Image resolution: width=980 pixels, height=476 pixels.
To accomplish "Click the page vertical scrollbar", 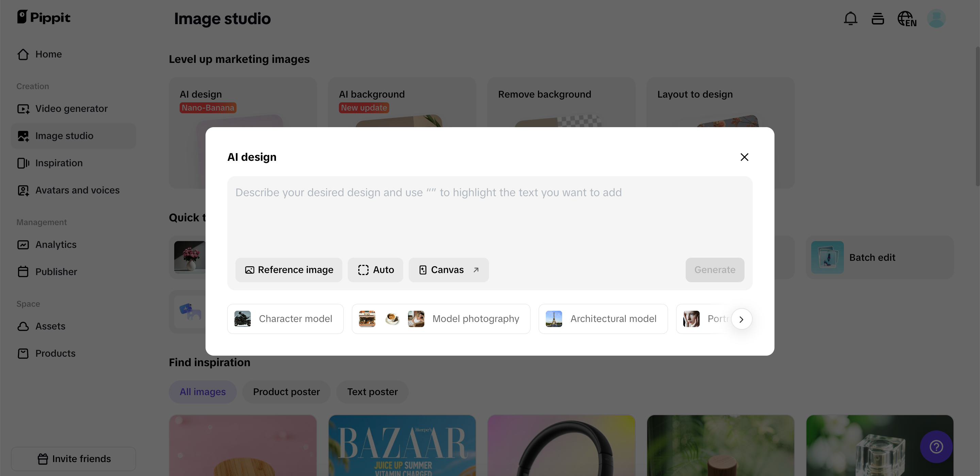I will pyautogui.click(x=977, y=116).
